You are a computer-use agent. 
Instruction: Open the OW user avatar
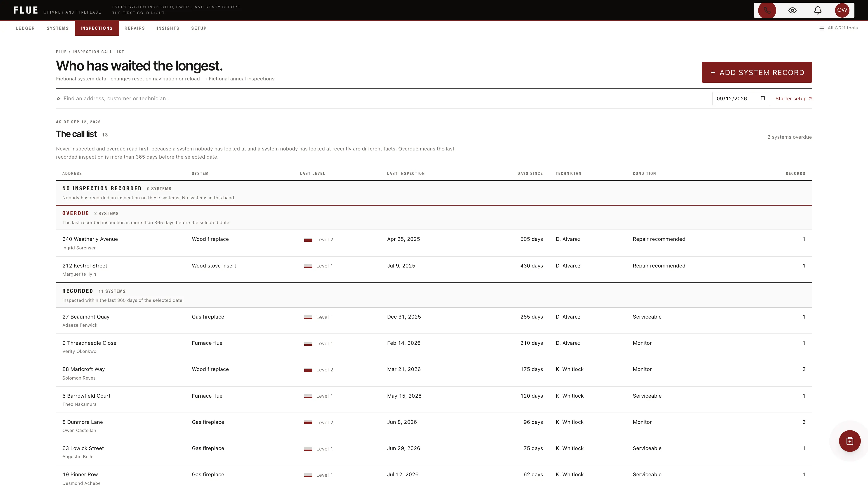pyautogui.click(x=842, y=10)
